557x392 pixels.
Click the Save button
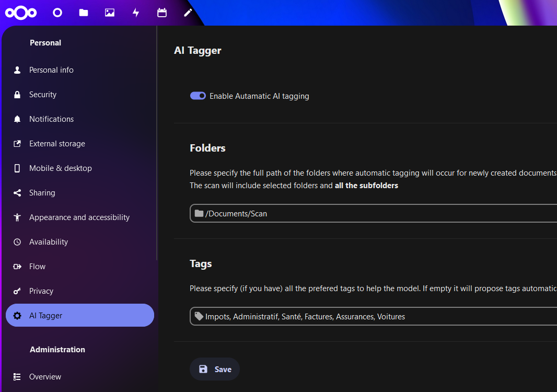coord(215,369)
